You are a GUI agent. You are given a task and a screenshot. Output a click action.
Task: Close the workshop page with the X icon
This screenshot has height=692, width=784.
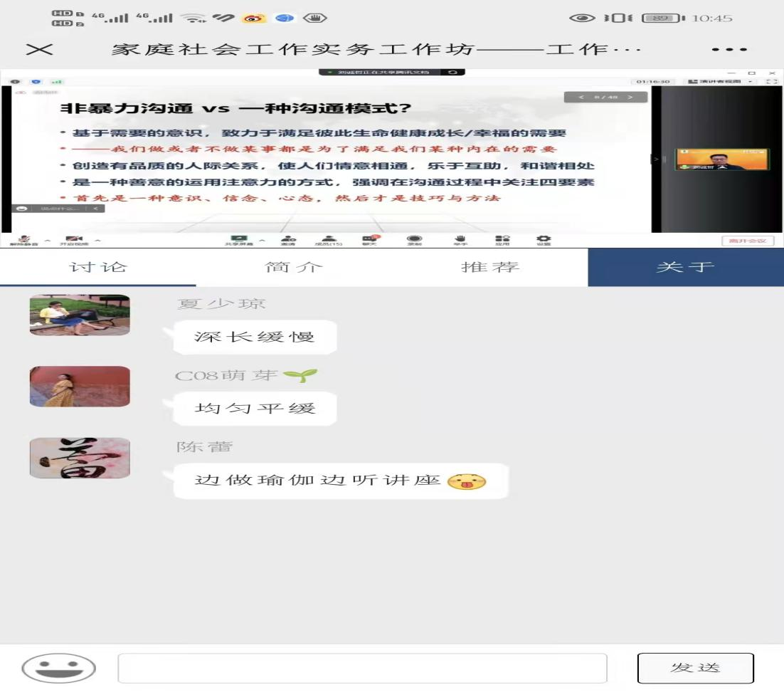pos(40,50)
